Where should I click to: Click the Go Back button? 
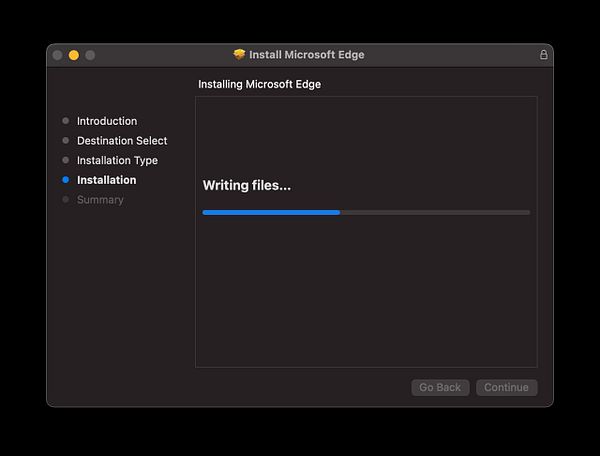pos(440,388)
